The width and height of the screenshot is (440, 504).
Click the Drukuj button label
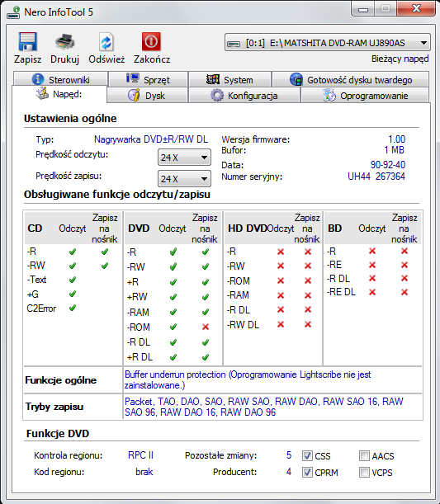(x=64, y=59)
